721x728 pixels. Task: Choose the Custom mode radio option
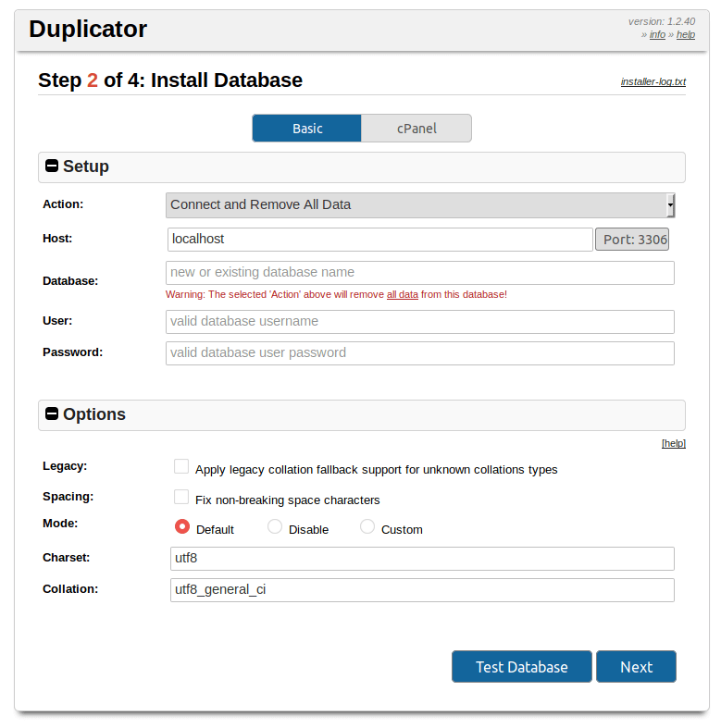click(367, 527)
